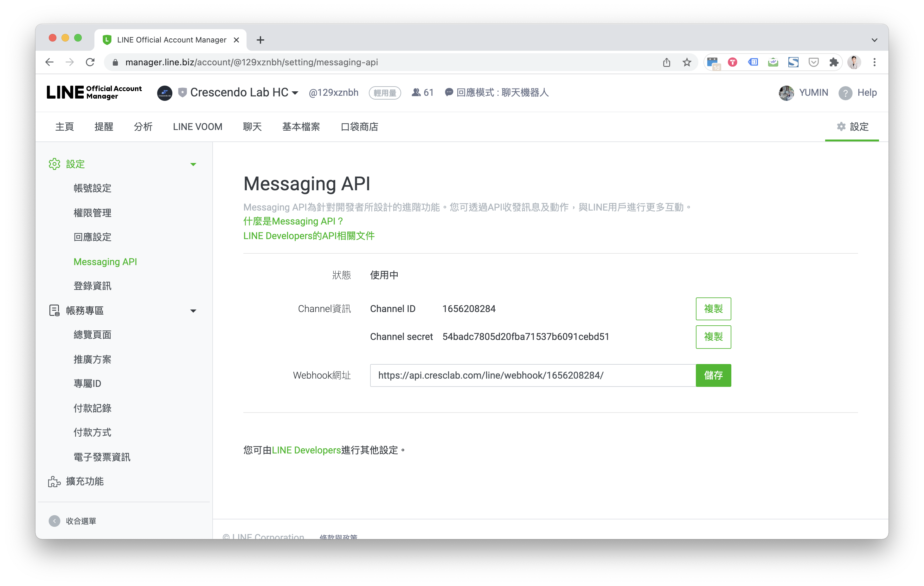Open the Extensions puzzle icon
This screenshot has height=586, width=924.
(833, 62)
